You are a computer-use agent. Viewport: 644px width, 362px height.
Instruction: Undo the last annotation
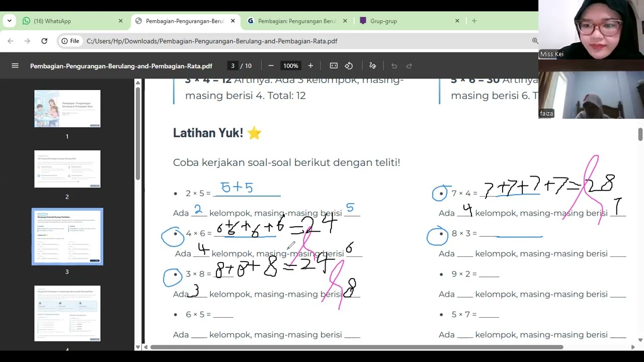394,66
